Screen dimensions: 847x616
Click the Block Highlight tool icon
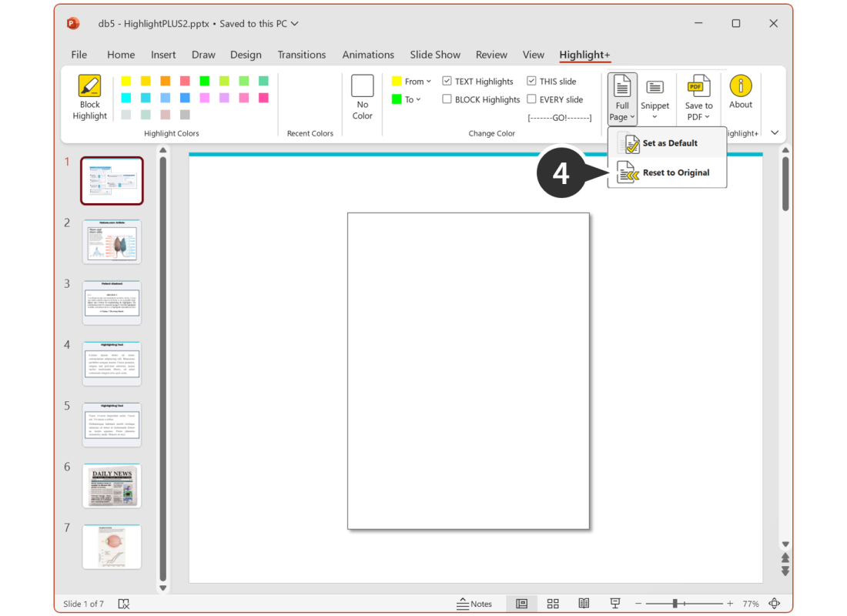tap(89, 86)
